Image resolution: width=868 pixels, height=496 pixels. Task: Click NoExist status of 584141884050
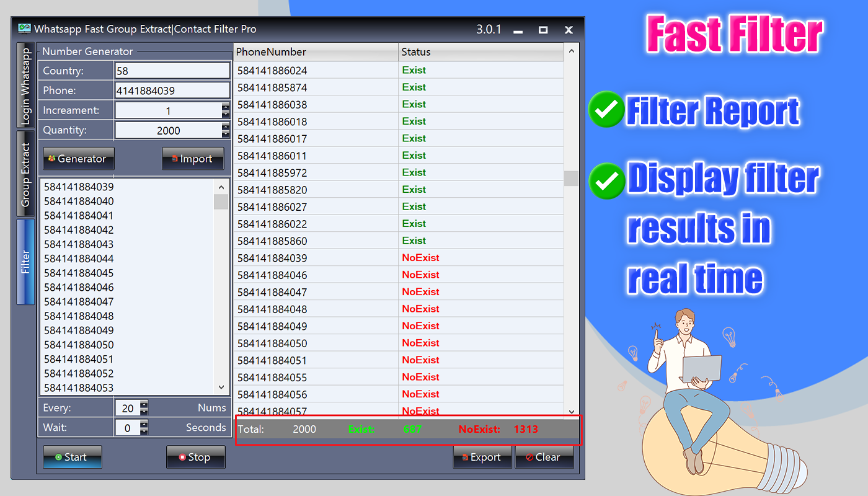point(420,343)
